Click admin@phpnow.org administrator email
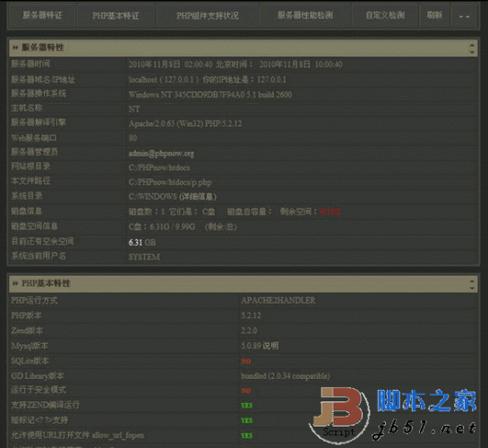This screenshot has height=448, width=488. (161, 153)
